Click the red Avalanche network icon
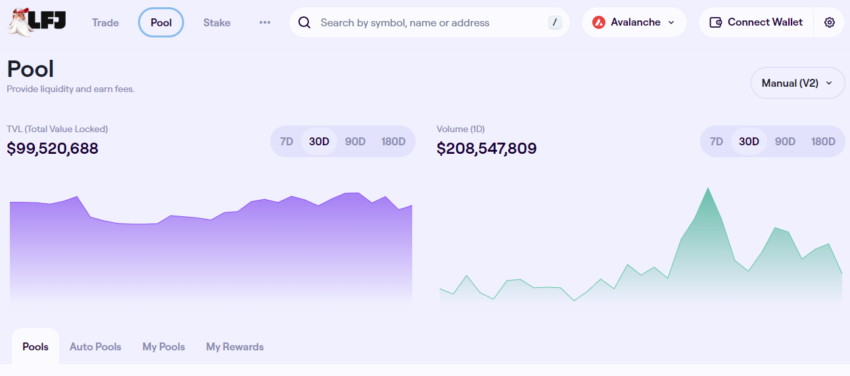The width and height of the screenshot is (850, 376). [598, 22]
